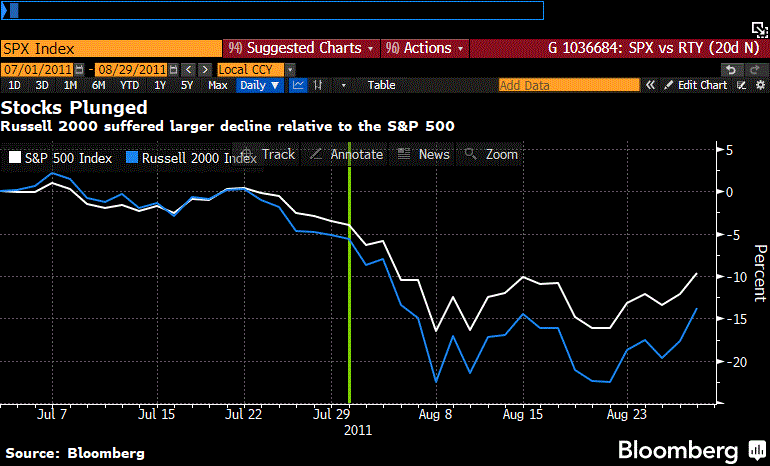Click the Jul 29 axis date label
The image size is (770, 466).
[331, 414]
